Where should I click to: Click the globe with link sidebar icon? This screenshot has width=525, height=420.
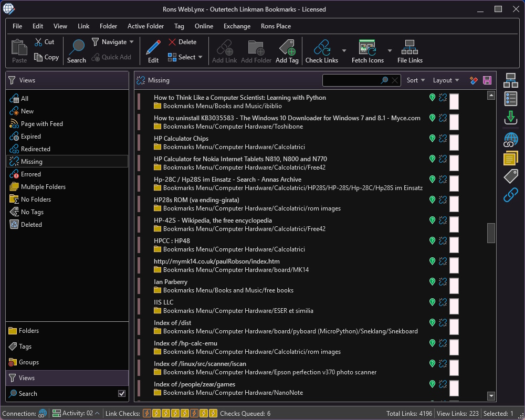coord(511,140)
